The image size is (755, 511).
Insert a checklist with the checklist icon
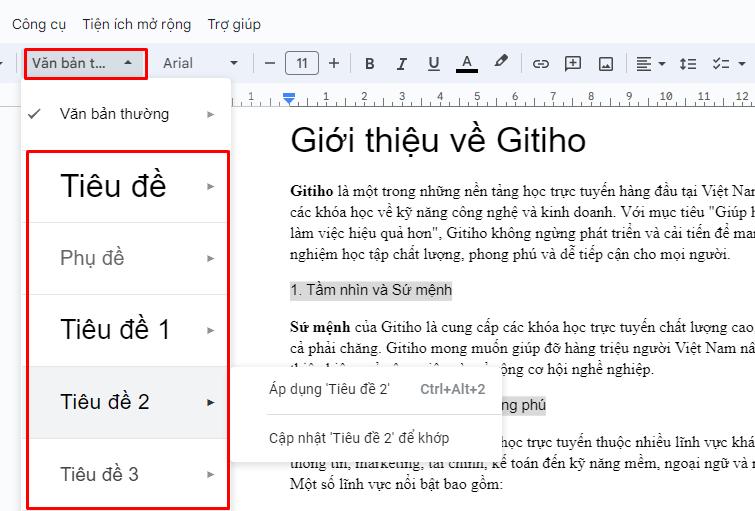(720, 64)
